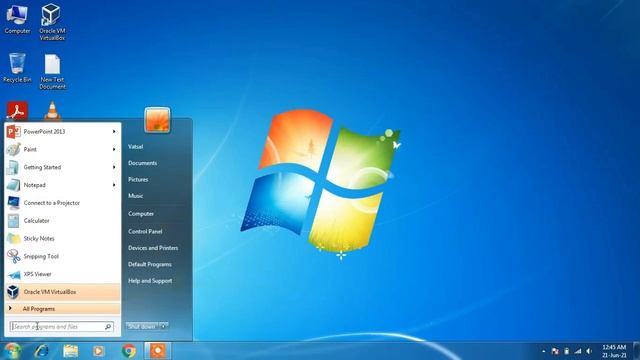The width and height of the screenshot is (640, 360).
Task: Expand Getting Started jump list arrow
Action: tap(114, 167)
